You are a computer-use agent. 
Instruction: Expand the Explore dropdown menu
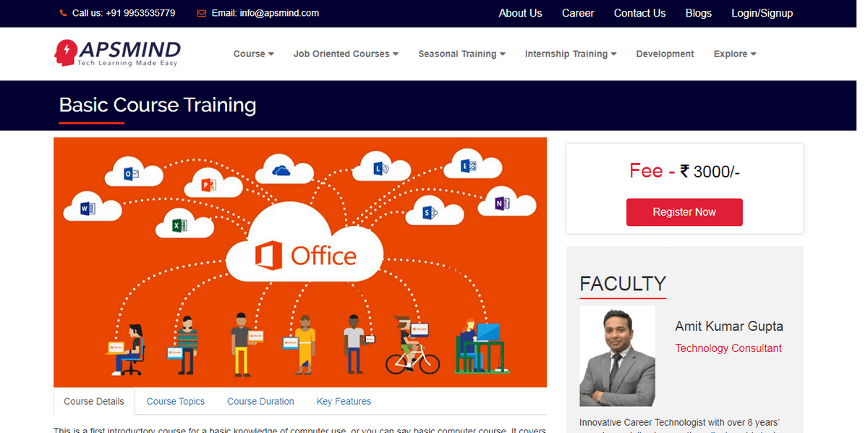tap(735, 54)
